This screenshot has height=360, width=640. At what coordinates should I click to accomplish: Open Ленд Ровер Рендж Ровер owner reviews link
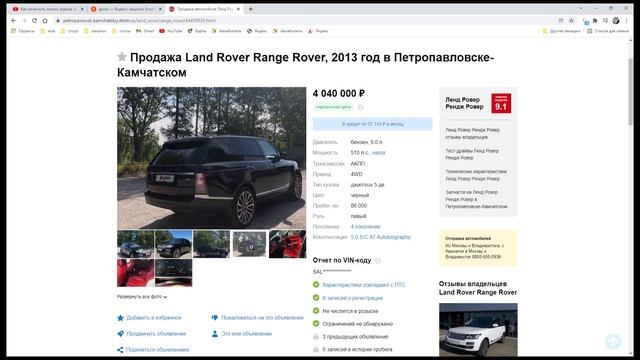tap(472, 133)
